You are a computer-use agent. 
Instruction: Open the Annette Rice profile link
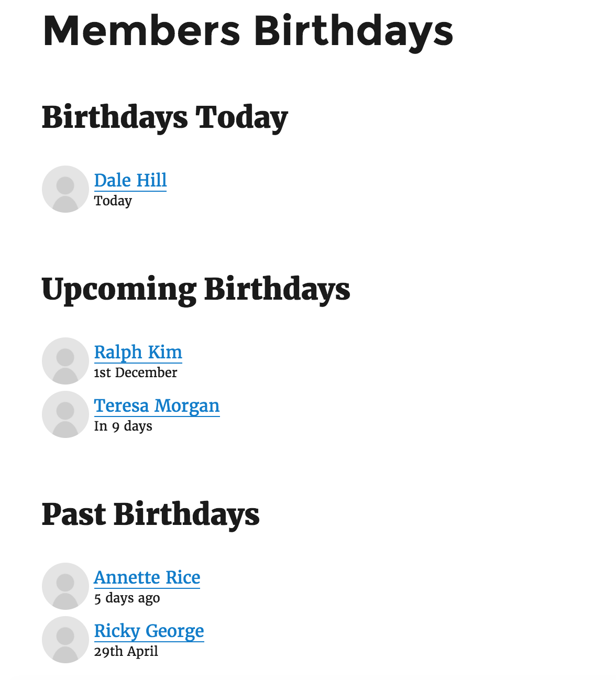tap(147, 577)
